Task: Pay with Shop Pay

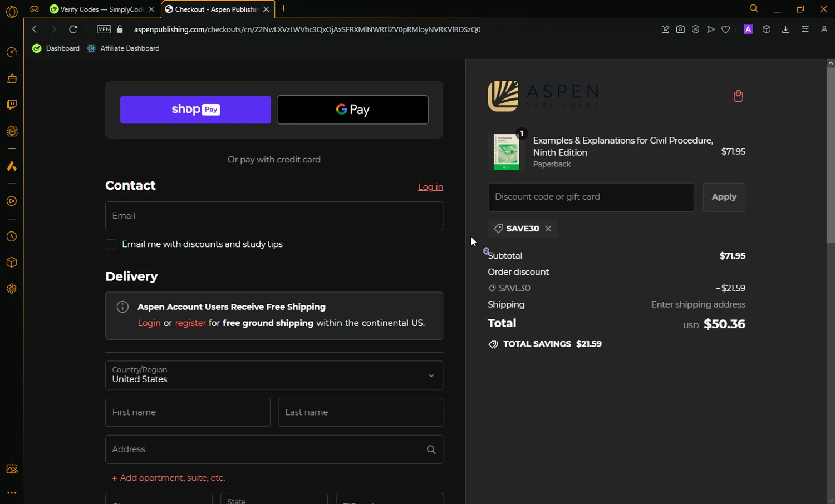Action: coord(195,110)
